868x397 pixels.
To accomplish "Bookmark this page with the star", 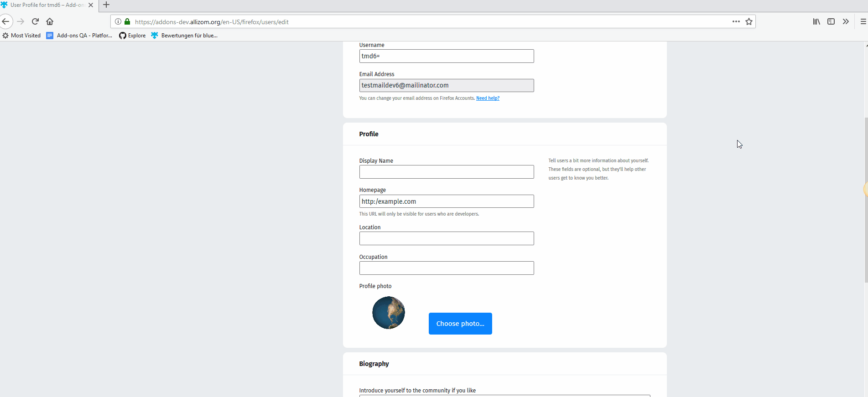I will coord(748,21).
